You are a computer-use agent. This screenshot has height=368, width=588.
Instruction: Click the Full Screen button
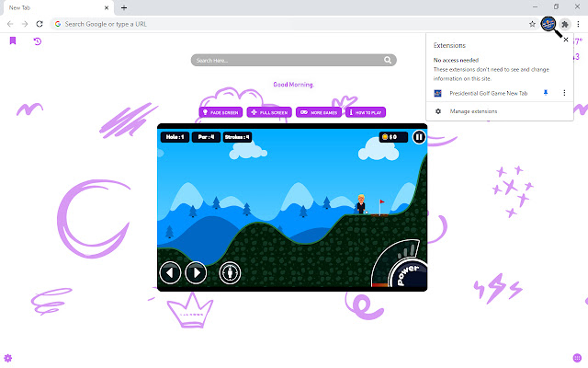click(269, 112)
